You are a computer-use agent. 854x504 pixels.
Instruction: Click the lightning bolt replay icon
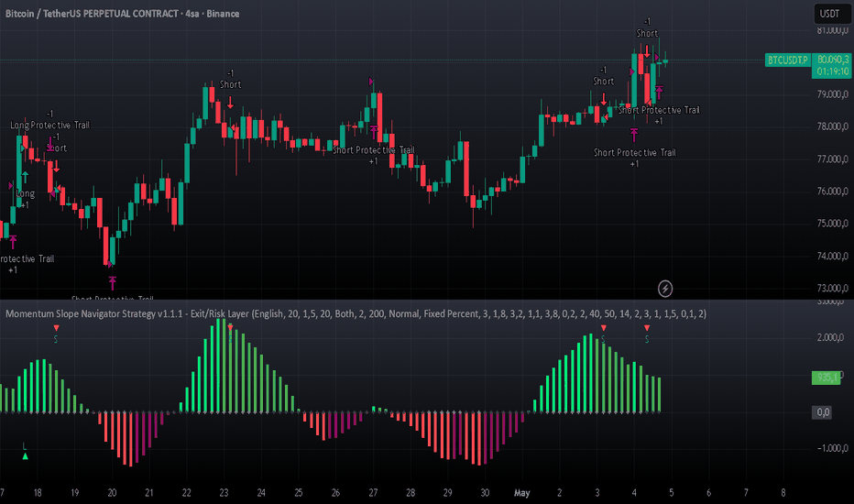(665, 289)
